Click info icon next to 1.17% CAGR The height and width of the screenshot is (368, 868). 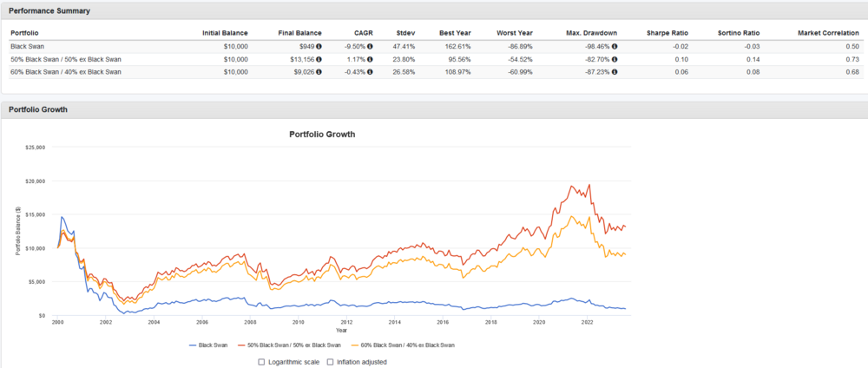pos(371,59)
